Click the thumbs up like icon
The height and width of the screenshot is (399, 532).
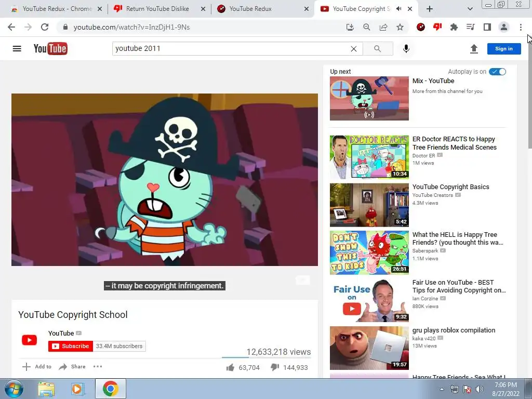tap(230, 367)
